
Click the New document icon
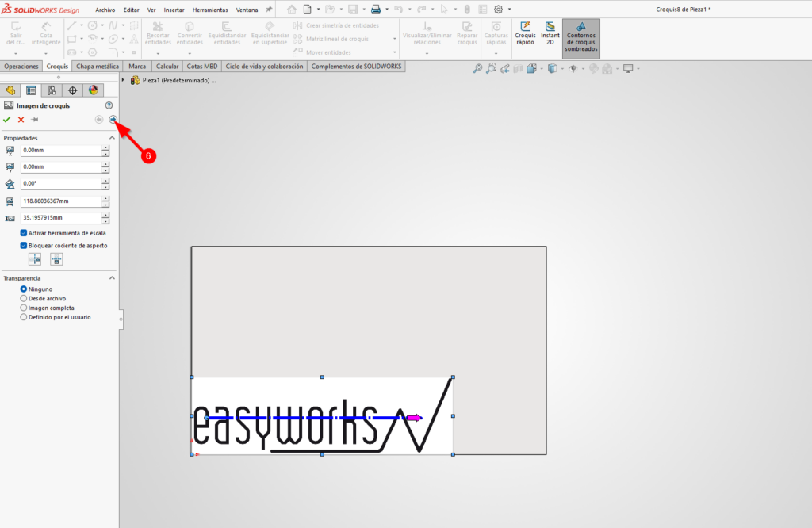pyautogui.click(x=308, y=10)
